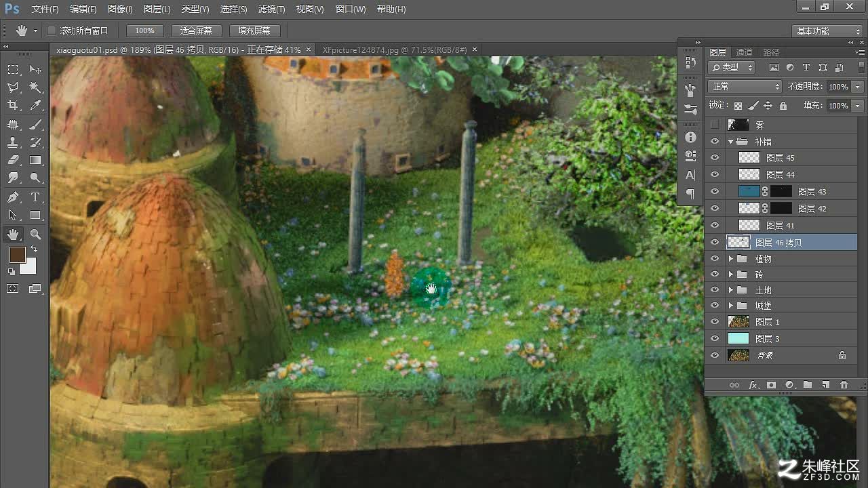
Task: Open the 正常 blend mode dropdown
Action: [x=745, y=87]
